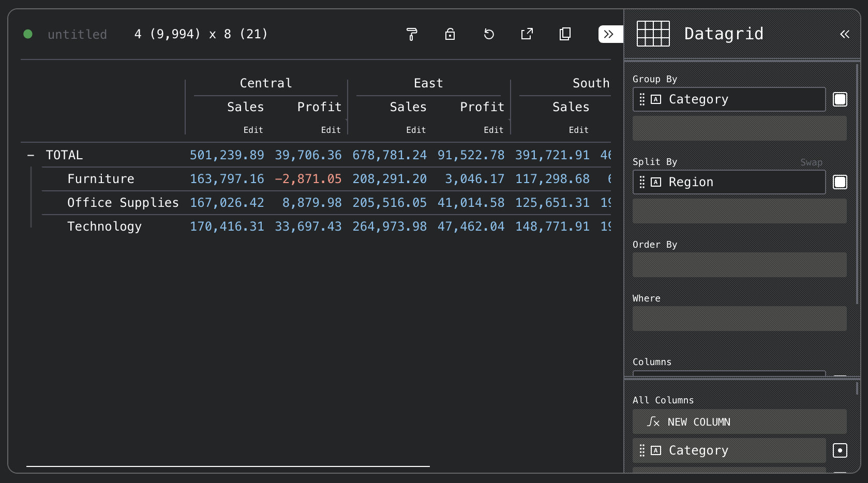Click the empty Where filter field
Image resolution: width=868 pixels, height=483 pixels.
(740, 319)
